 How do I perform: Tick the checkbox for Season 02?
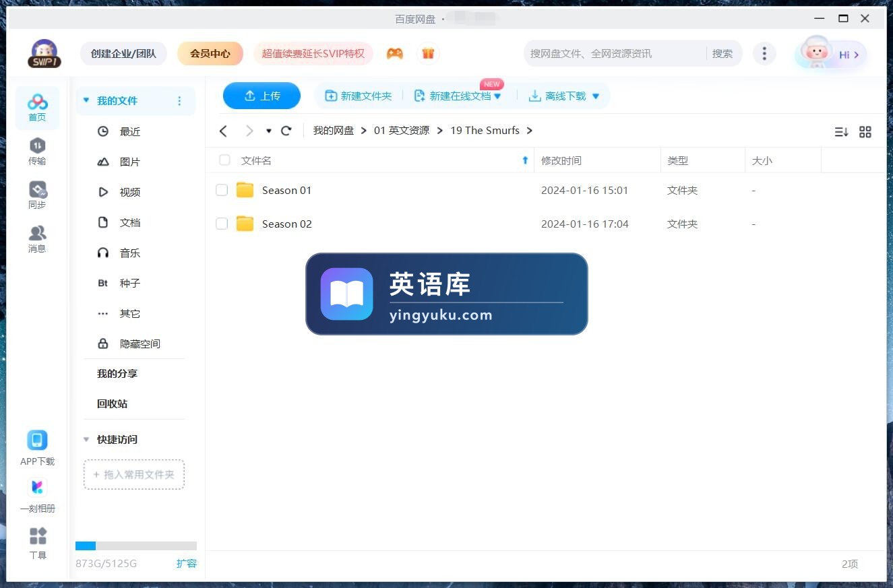coord(222,224)
